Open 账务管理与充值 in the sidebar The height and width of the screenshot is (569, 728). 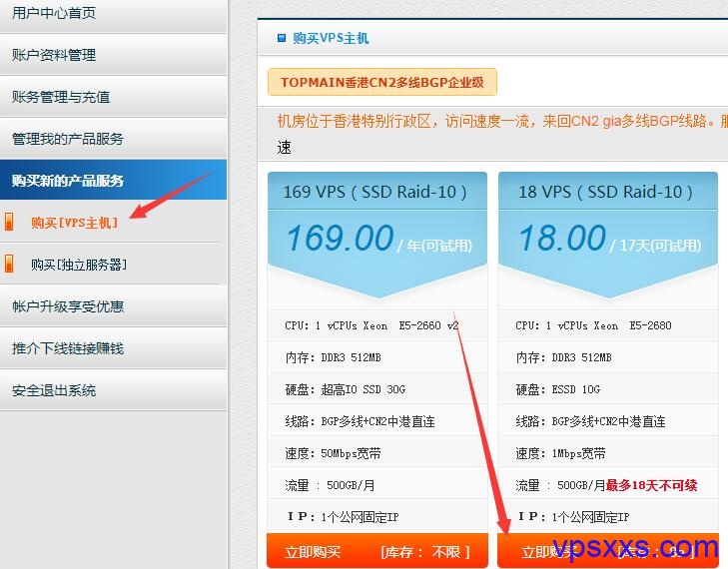[x=61, y=97]
